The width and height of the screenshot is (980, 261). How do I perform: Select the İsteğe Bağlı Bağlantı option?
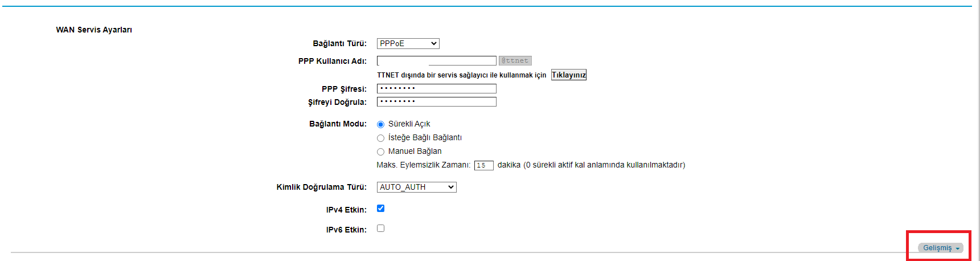pos(380,138)
